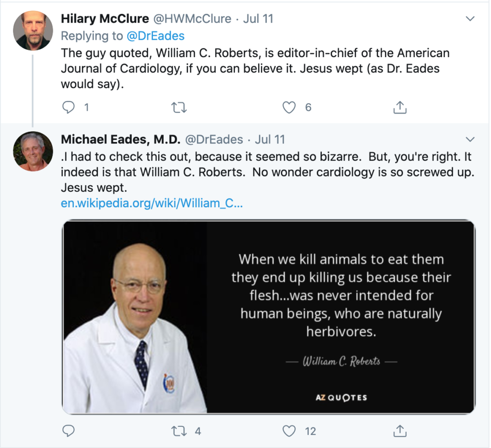The height and width of the screenshot is (448, 491).
Task: Expand options chevron on Hilary McClure's tweet
Action: 470,19
